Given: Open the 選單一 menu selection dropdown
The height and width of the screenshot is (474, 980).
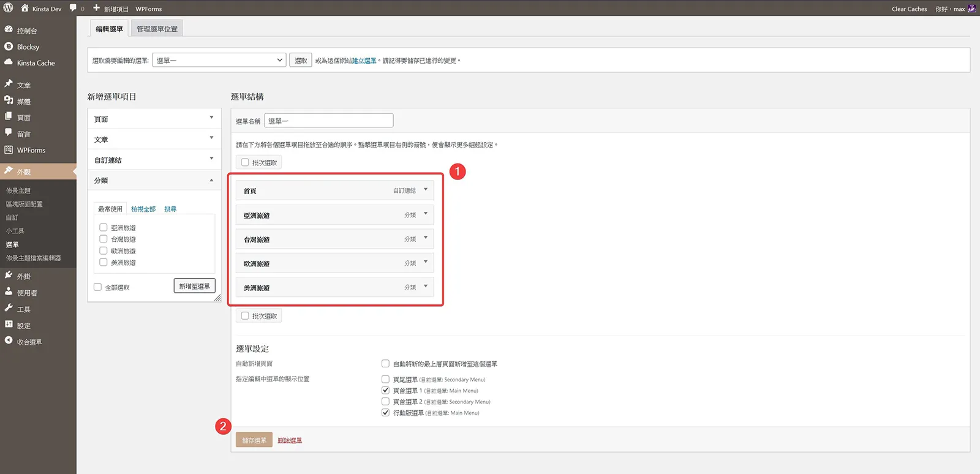Looking at the screenshot, I should pyautogui.click(x=219, y=60).
